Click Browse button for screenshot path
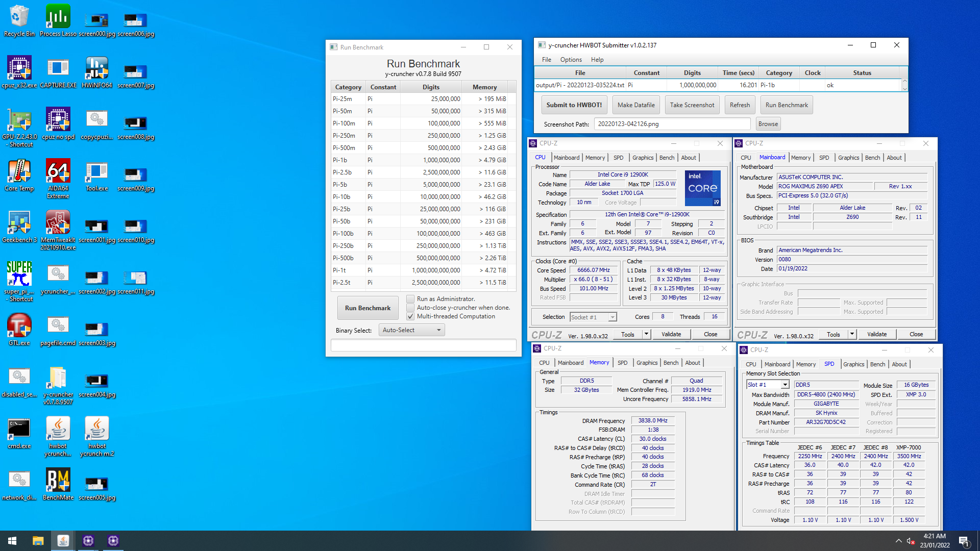Viewport: 980px width, 551px height. [x=768, y=124]
